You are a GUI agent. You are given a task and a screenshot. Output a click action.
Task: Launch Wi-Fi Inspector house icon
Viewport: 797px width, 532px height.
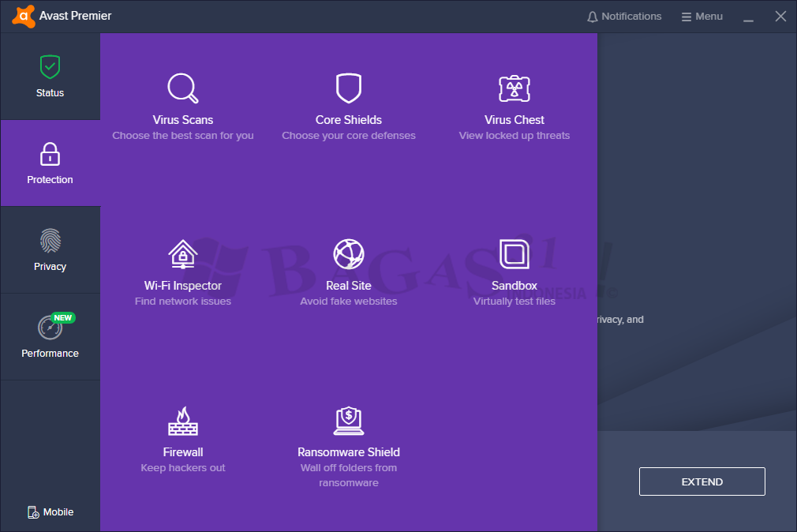pyautogui.click(x=183, y=254)
